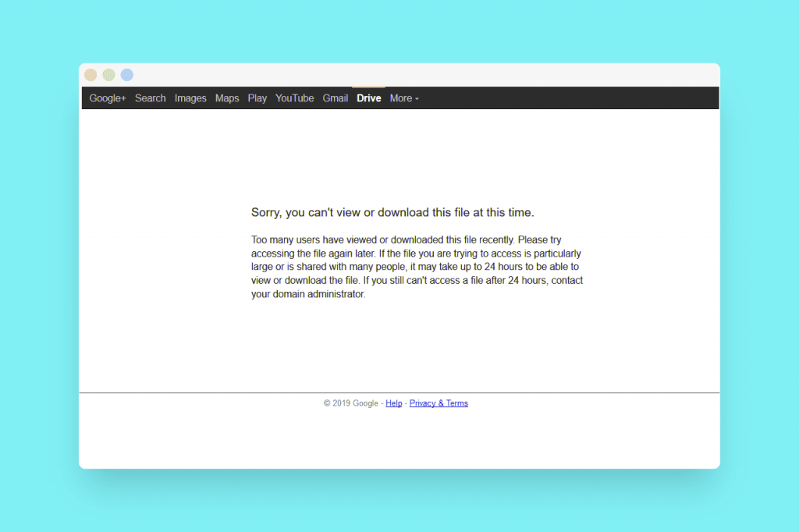Switch to Maps in the Google bar
The image size is (799, 532).
point(227,98)
